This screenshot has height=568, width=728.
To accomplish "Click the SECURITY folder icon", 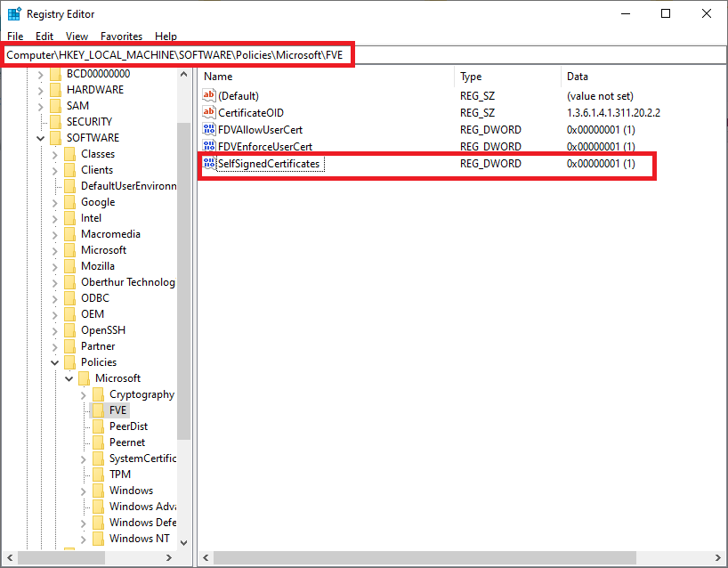I will [55, 122].
